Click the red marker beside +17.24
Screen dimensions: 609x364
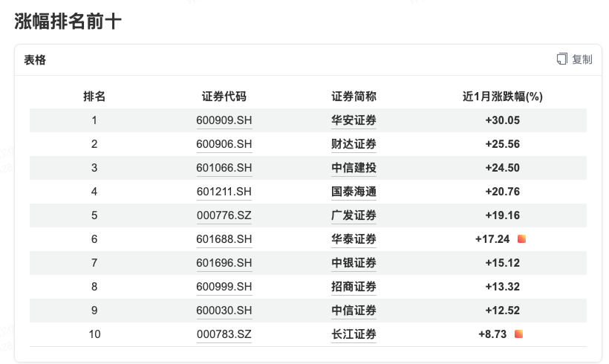(x=521, y=239)
